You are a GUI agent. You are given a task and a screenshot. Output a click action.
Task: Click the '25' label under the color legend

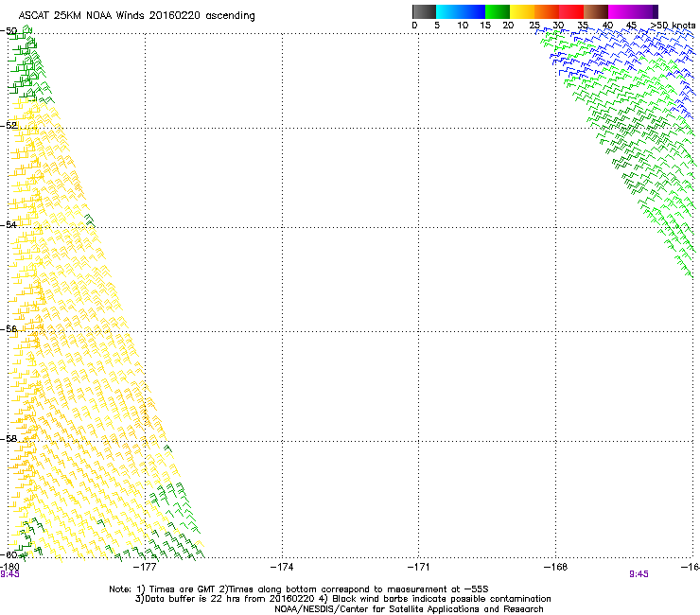tap(534, 26)
